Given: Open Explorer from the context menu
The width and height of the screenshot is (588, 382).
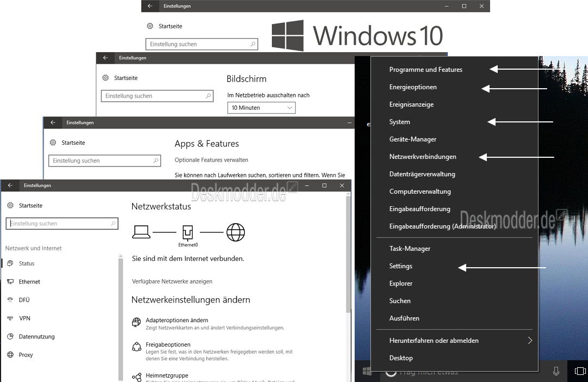Looking at the screenshot, I should (x=400, y=284).
